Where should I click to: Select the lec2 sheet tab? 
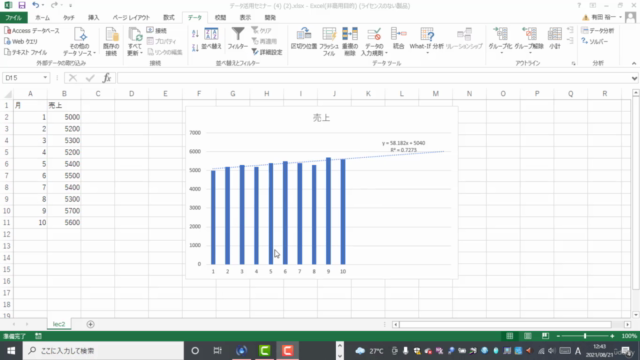[59, 324]
